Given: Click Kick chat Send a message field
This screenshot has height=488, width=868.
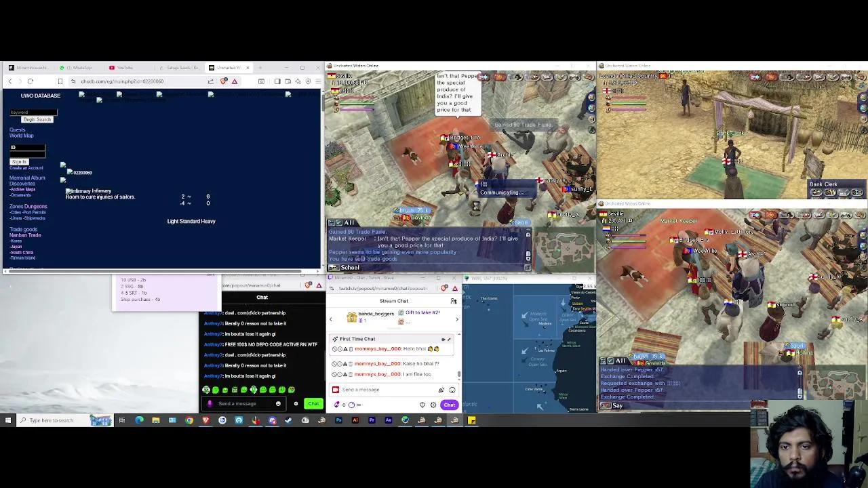Looking at the screenshot, I should tap(244, 404).
